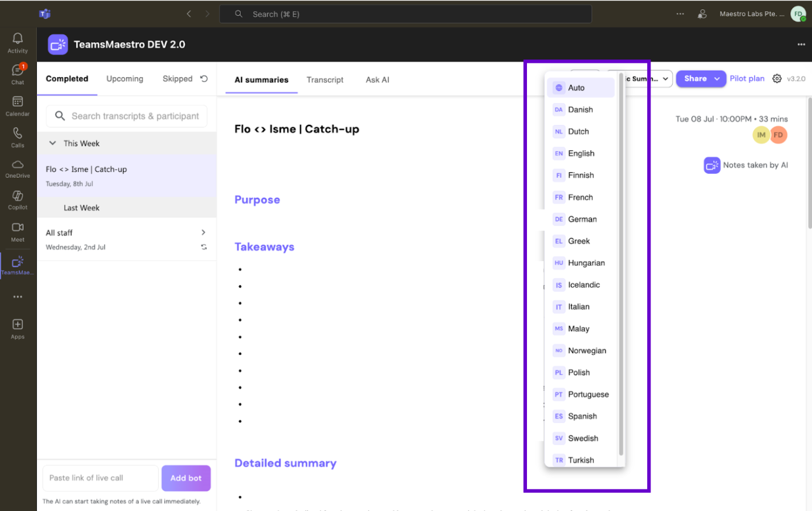
Task: Choose German from the language list
Action: (x=581, y=219)
